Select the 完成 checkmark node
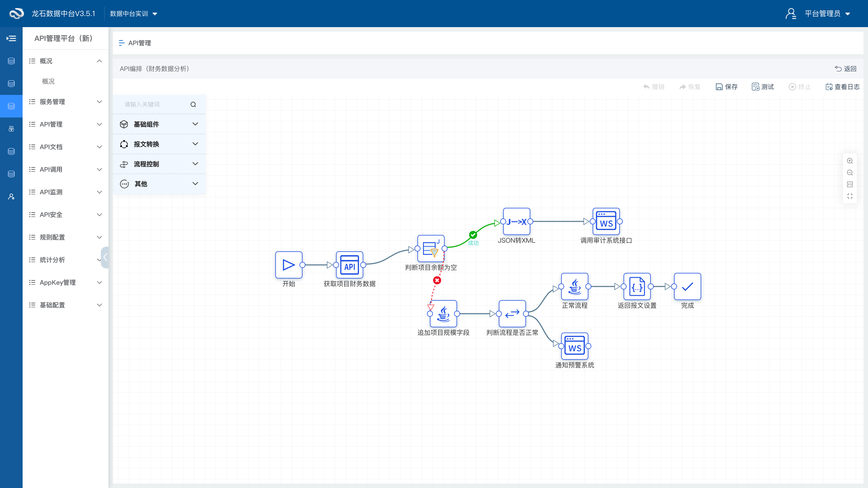868x488 pixels. tap(687, 287)
